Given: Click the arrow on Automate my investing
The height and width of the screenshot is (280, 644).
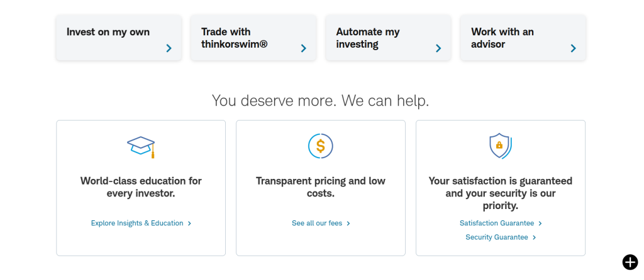Looking at the screenshot, I should point(438,48).
